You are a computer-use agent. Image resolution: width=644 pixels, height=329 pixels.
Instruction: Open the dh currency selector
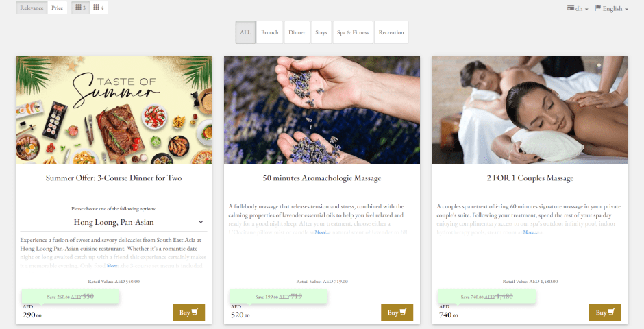coord(578,8)
